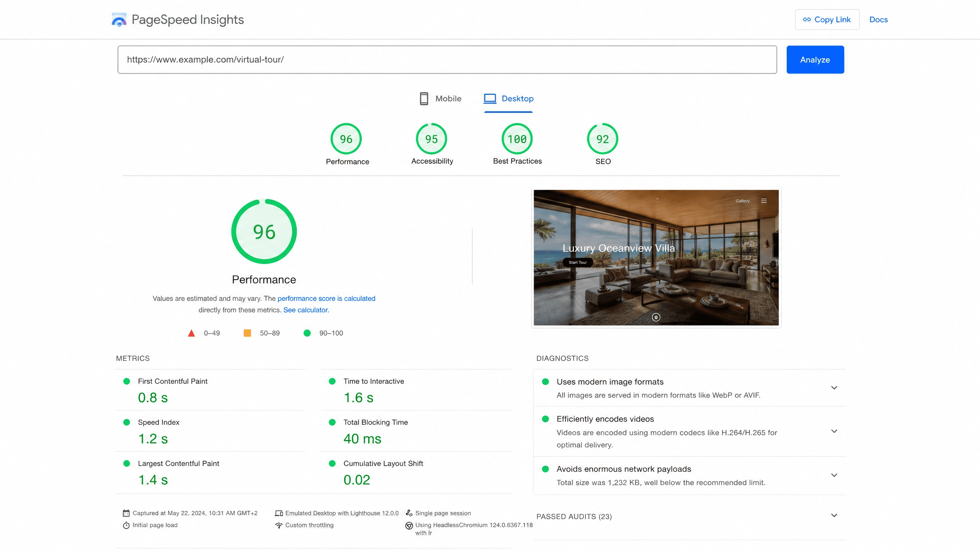Click the villa page screenshot thumbnail
Screen dimensions: 980x551
[656, 258]
